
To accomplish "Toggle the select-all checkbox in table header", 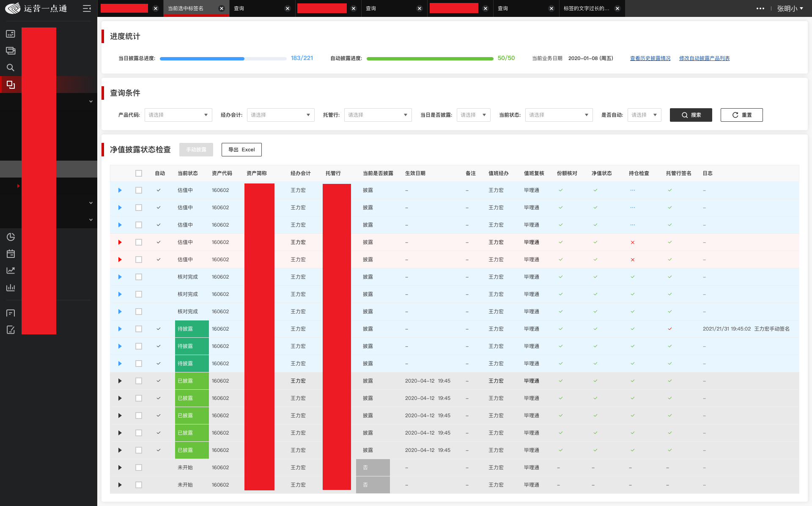I will coord(139,173).
